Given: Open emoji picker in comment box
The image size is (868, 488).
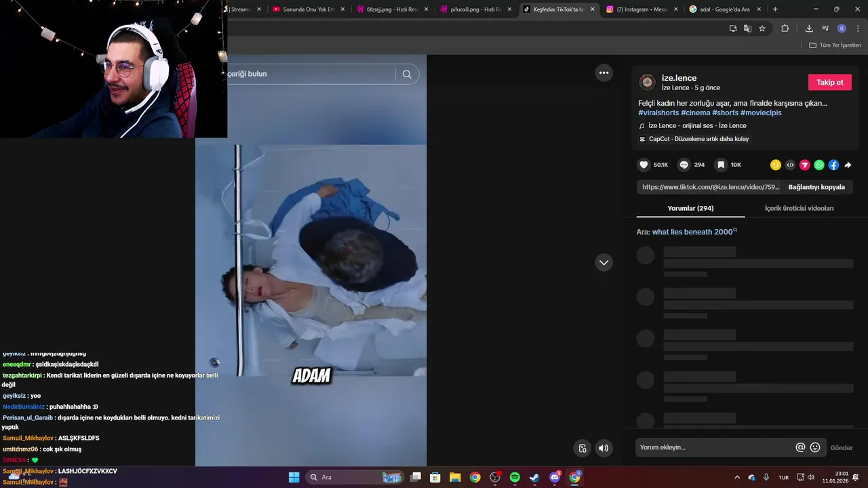Looking at the screenshot, I should point(815,447).
